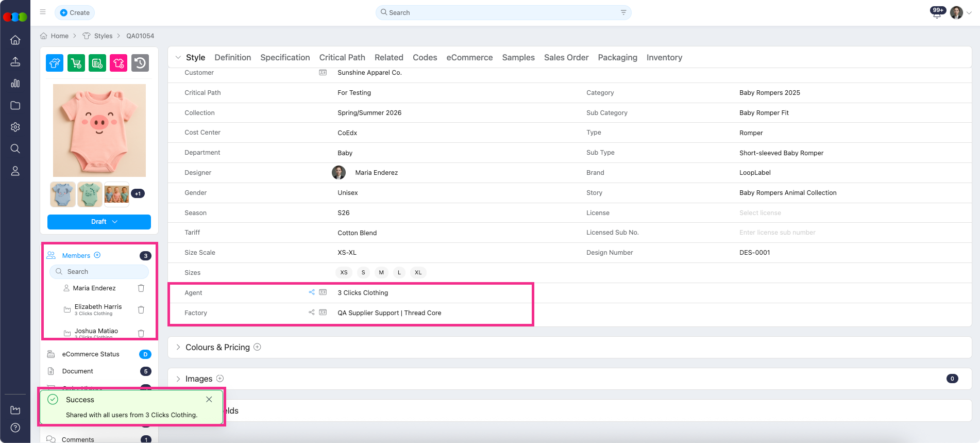Click the share icon beside Agent

click(x=312, y=292)
